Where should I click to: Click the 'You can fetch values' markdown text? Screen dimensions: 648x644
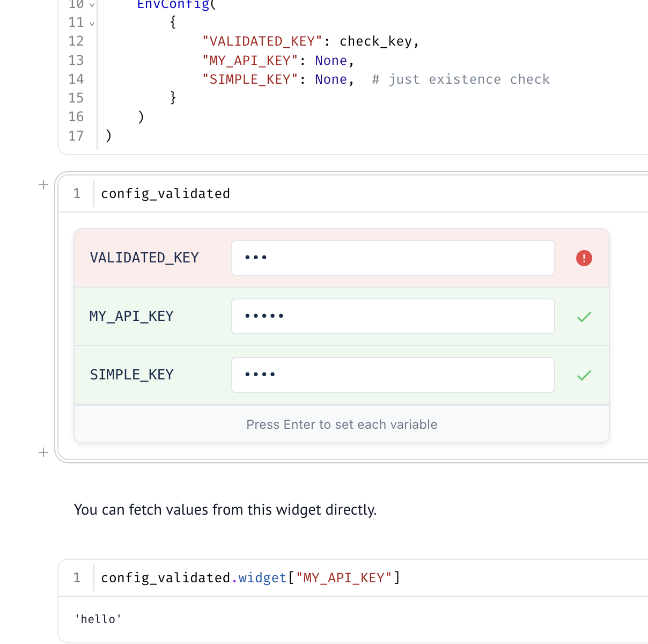pyautogui.click(x=225, y=509)
